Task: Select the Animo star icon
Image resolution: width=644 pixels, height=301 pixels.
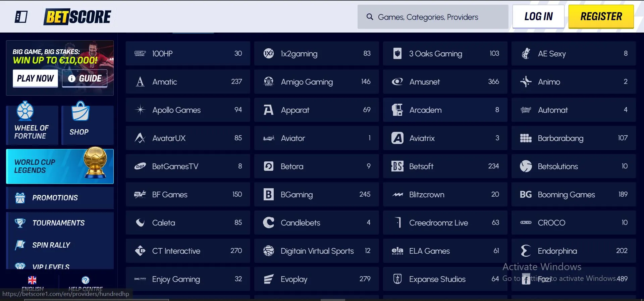Action: pyautogui.click(x=526, y=82)
